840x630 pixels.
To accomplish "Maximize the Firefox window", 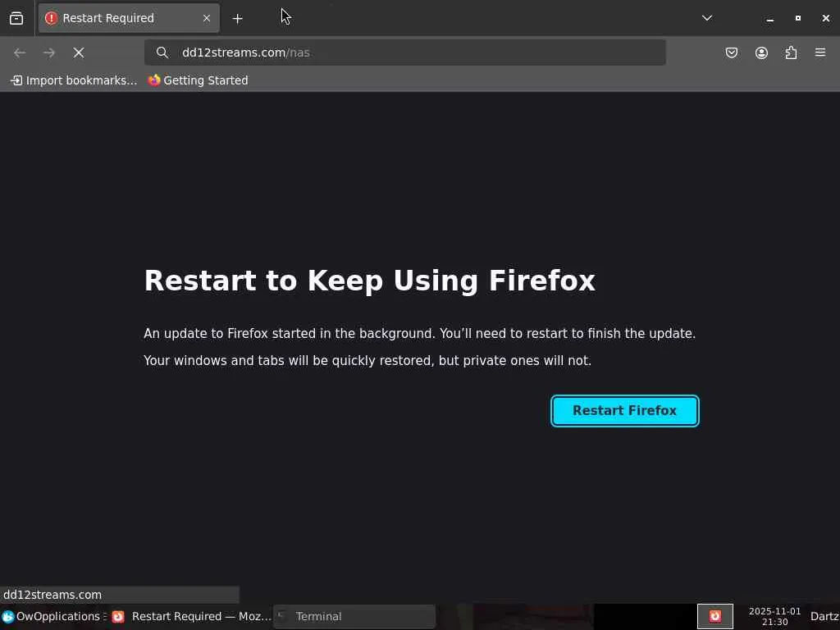I will click(x=797, y=18).
